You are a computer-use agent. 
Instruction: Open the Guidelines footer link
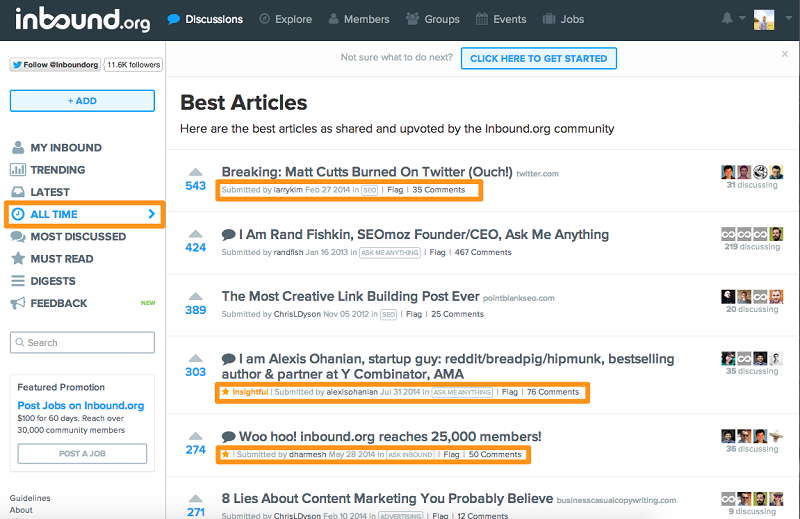click(x=30, y=498)
